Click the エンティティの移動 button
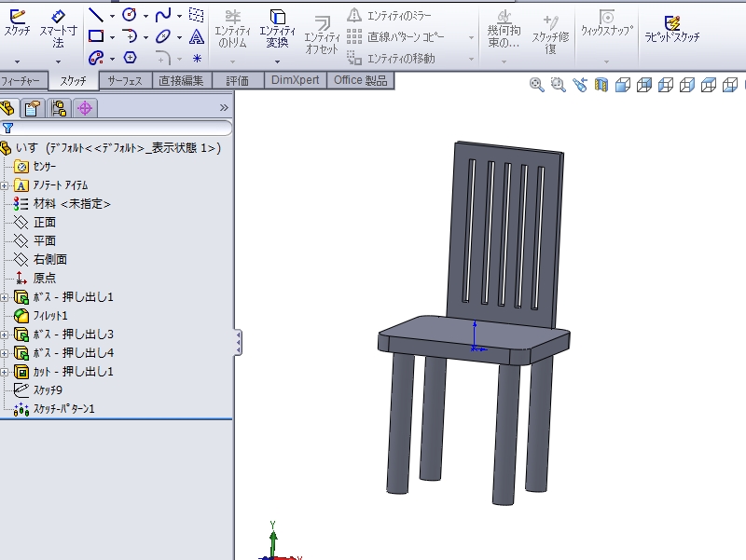The width and height of the screenshot is (746, 560). click(393, 59)
